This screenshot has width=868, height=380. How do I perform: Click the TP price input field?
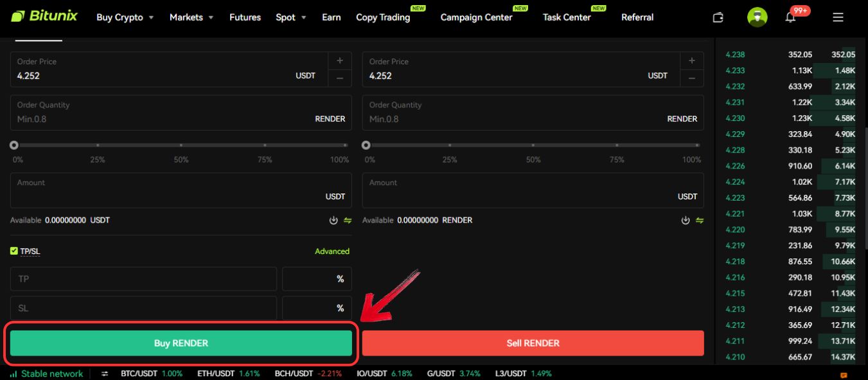click(x=143, y=279)
